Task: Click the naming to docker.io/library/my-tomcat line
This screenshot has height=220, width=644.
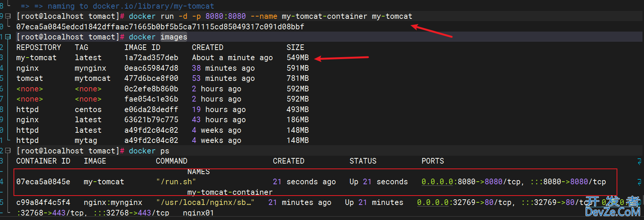Action: (131, 6)
